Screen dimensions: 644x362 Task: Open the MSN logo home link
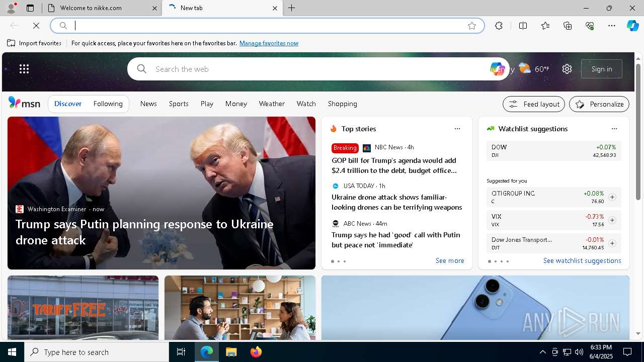24,103
